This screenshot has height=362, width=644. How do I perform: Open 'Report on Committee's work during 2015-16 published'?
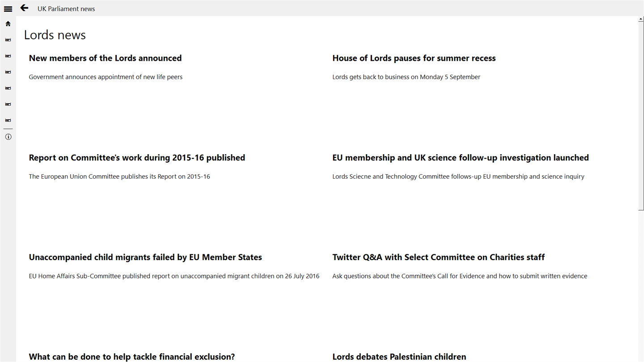pyautogui.click(x=137, y=158)
